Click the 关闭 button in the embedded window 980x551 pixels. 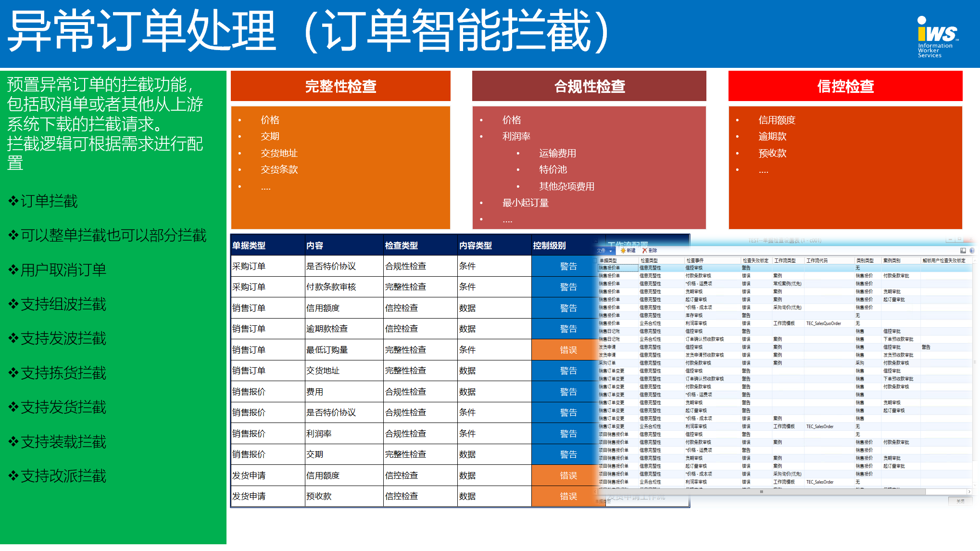point(960,501)
